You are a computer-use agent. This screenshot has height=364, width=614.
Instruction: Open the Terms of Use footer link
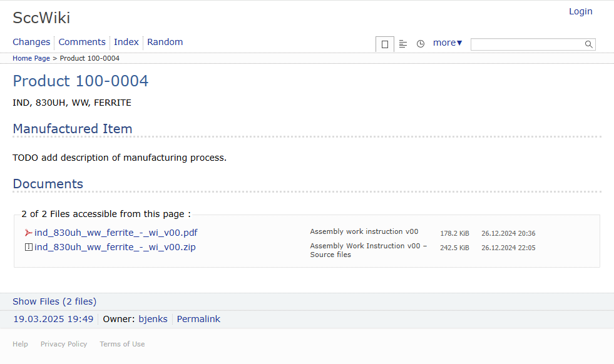point(122,344)
